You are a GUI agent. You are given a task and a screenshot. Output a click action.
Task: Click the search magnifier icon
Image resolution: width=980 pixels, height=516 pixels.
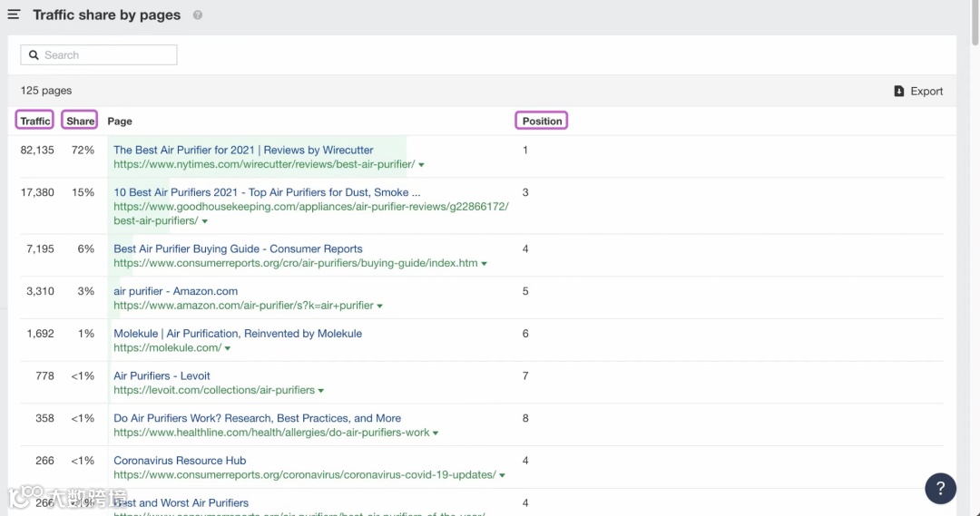[x=34, y=55]
